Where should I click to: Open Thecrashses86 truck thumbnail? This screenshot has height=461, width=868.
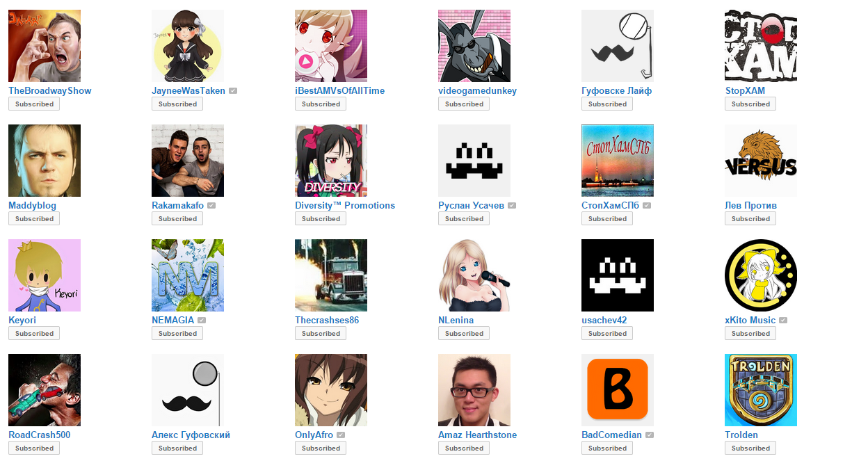(x=331, y=275)
